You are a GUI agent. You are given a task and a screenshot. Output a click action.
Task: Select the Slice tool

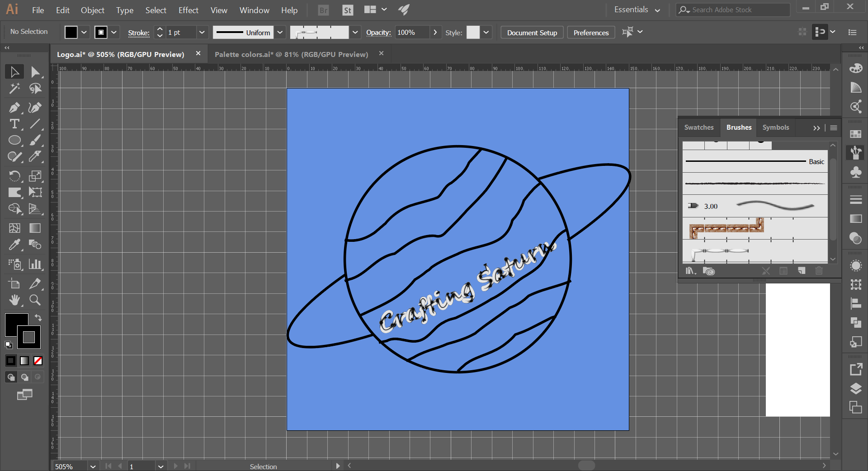click(x=35, y=284)
